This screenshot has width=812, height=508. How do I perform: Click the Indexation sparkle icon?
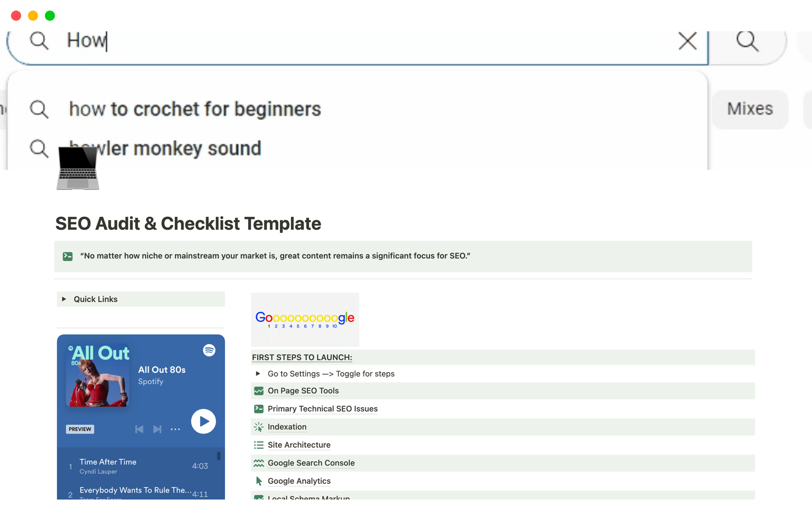258,427
